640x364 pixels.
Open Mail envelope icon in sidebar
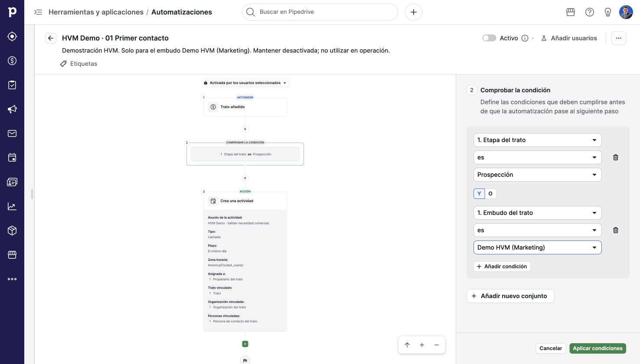[12, 133]
